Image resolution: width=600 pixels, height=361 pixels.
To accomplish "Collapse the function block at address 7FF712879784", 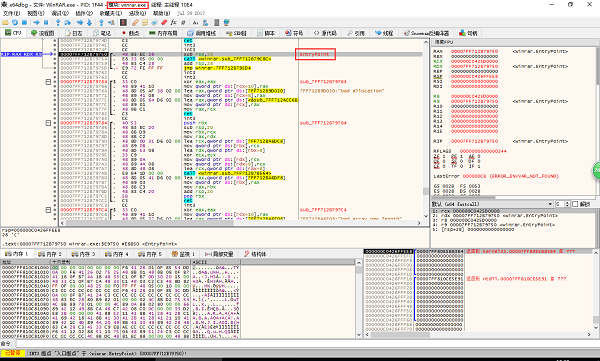I will tap(48, 123).
